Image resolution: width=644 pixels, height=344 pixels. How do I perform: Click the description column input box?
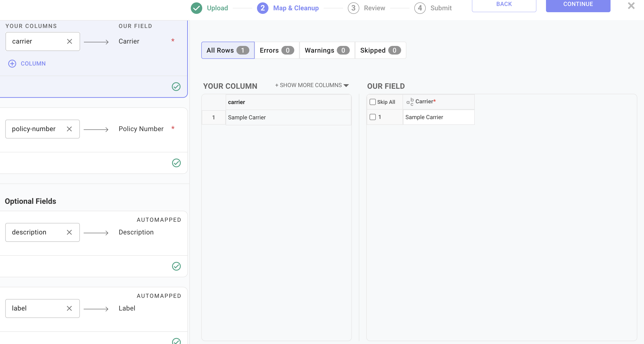(x=43, y=233)
